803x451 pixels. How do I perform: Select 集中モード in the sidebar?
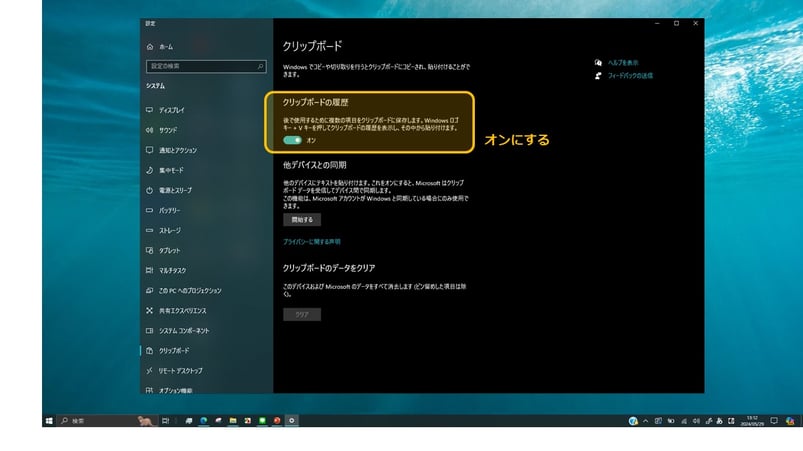pyautogui.click(x=164, y=170)
